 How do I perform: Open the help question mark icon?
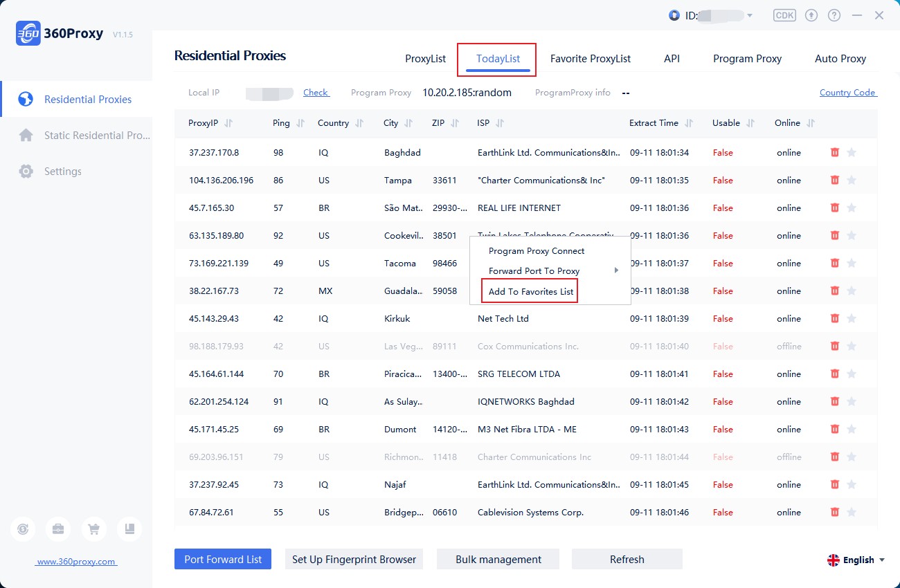pyautogui.click(x=834, y=15)
